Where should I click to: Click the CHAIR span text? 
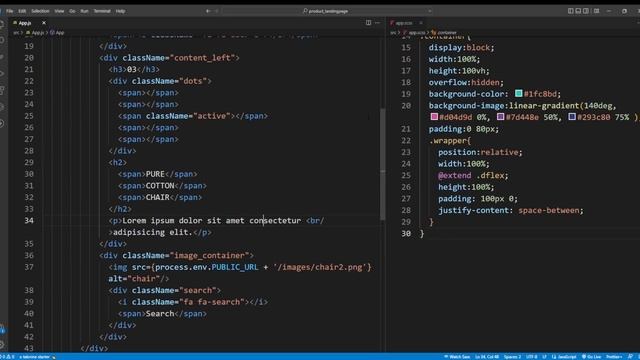point(158,197)
